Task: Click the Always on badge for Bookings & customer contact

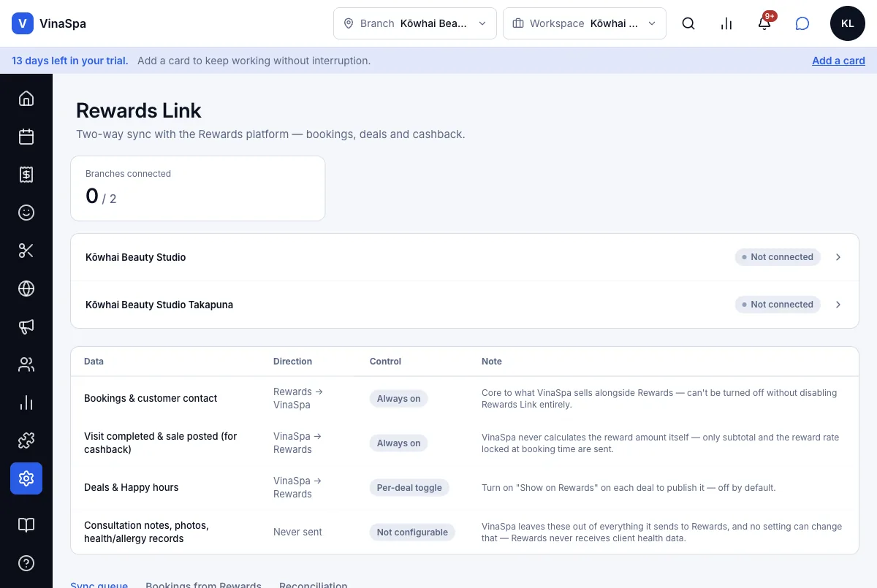Action: (398, 399)
